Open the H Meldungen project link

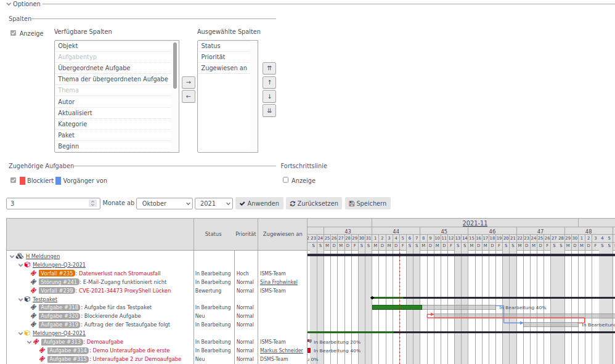tap(43, 256)
